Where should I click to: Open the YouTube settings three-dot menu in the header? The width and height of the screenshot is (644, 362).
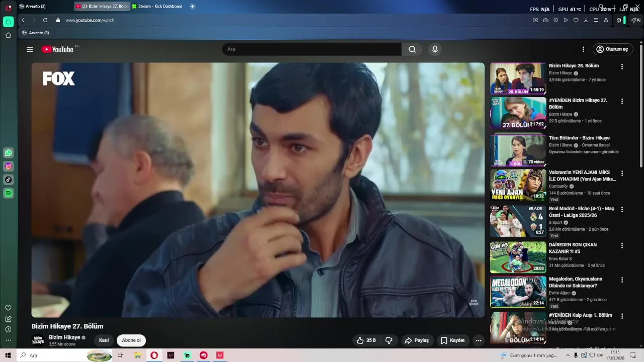[x=583, y=49]
